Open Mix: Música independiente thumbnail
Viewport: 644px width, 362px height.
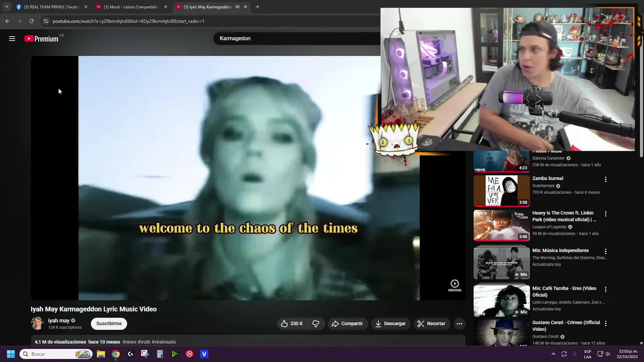pyautogui.click(x=502, y=263)
